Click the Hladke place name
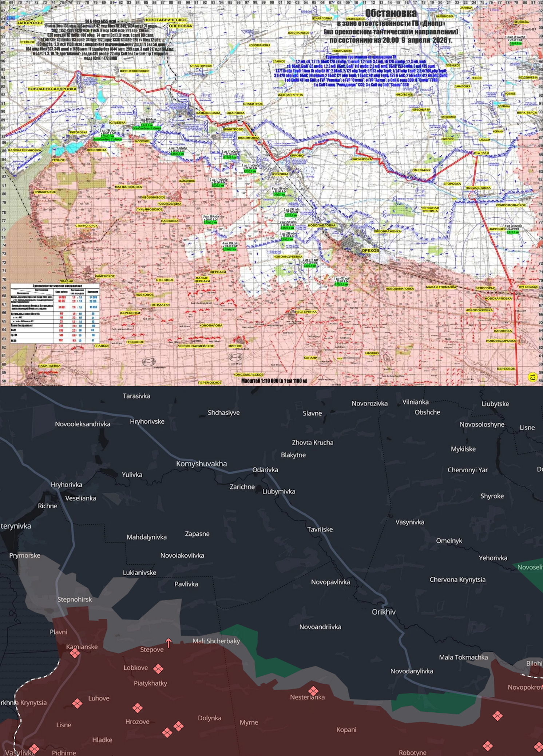 [x=102, y=740]
